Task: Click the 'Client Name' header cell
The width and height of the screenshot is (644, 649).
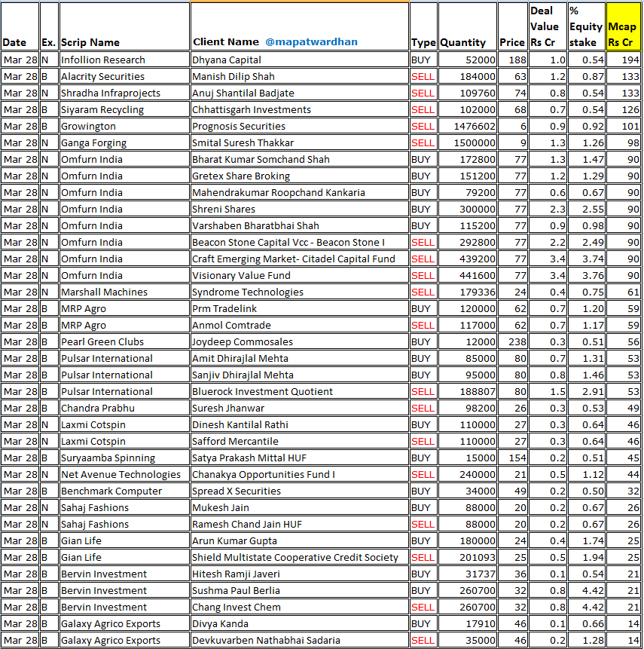Action: click(300, 26)
